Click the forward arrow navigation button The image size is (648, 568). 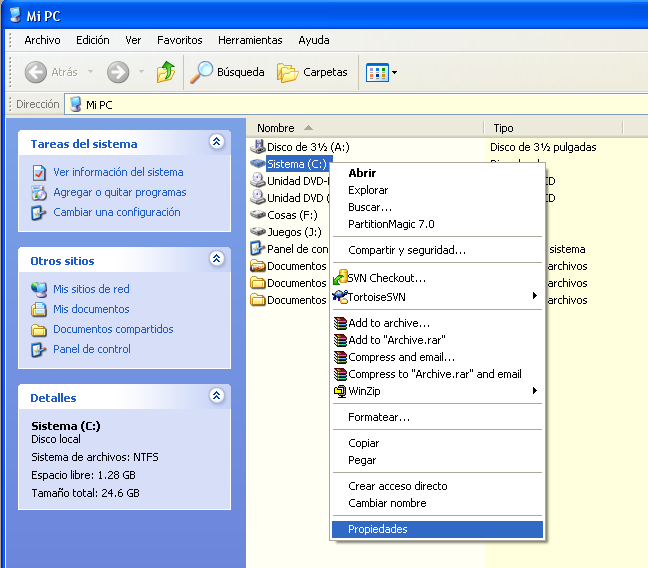tap(118, 72)
